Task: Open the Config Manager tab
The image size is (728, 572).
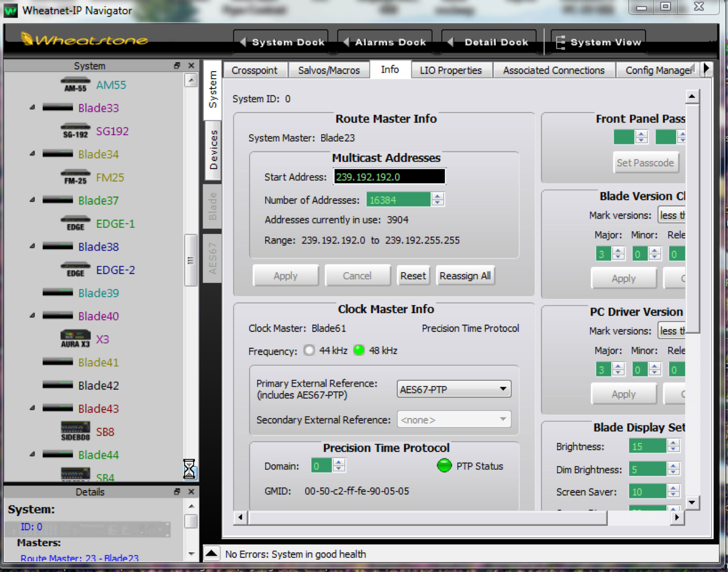Action: [659, 70]
